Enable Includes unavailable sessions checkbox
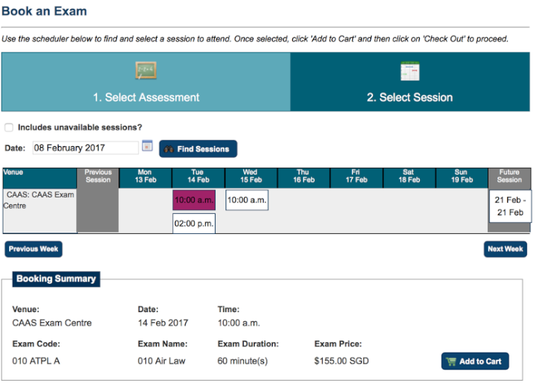537x392 pixels. (9, 127)
